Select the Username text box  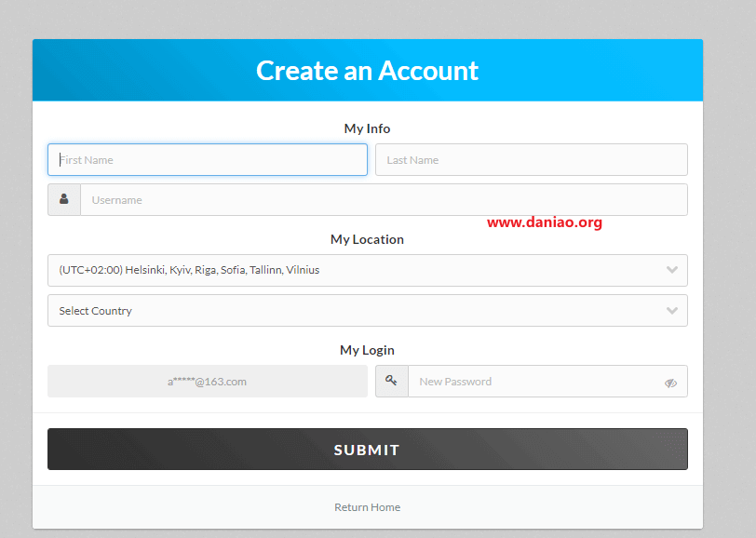coord(383,199)
